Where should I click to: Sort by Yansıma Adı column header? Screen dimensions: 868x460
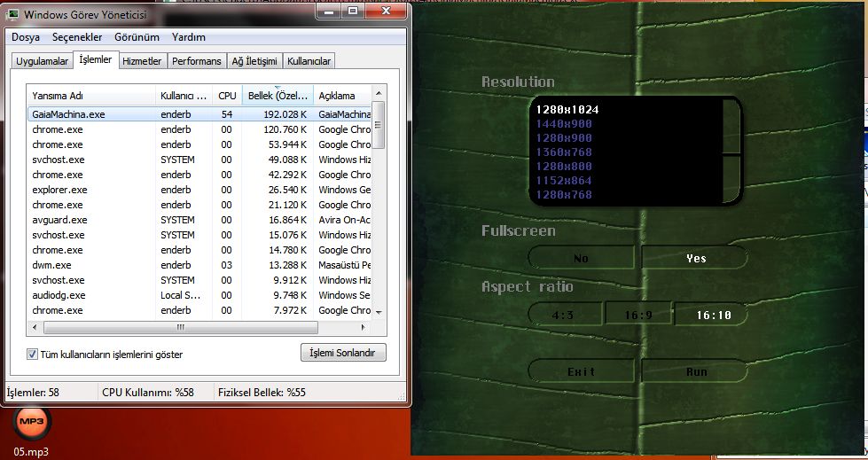(91, 96)
